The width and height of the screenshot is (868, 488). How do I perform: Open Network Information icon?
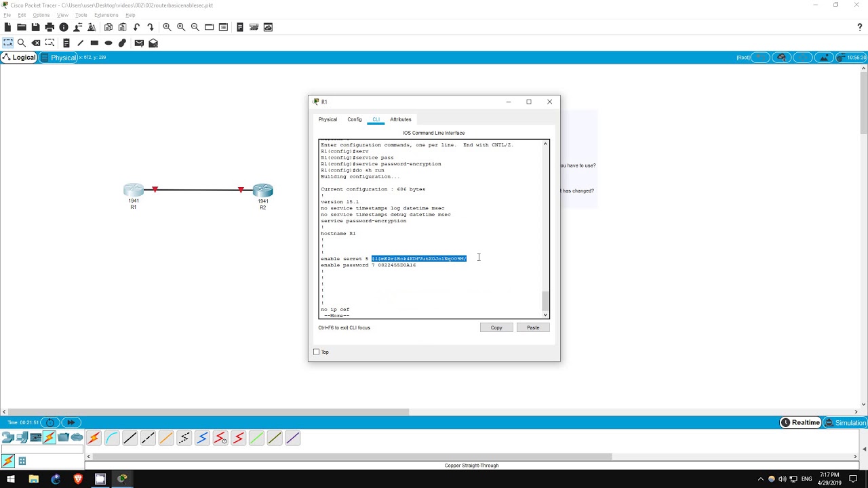tap(64, 27)
